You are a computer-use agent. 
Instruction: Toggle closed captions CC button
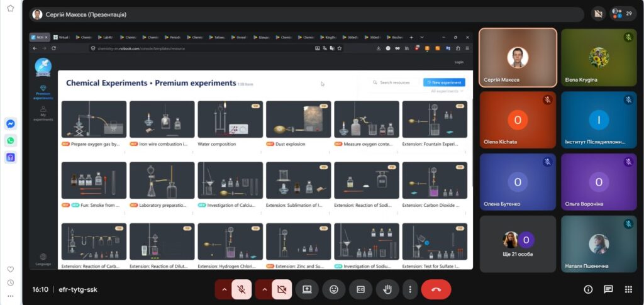coord(360,289)
